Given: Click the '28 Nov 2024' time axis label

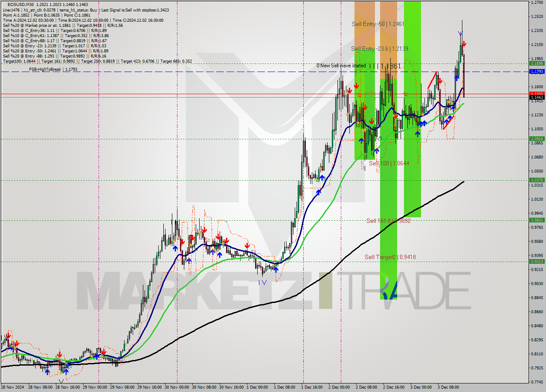Looking at the screenshot, I should coord(12,387).
